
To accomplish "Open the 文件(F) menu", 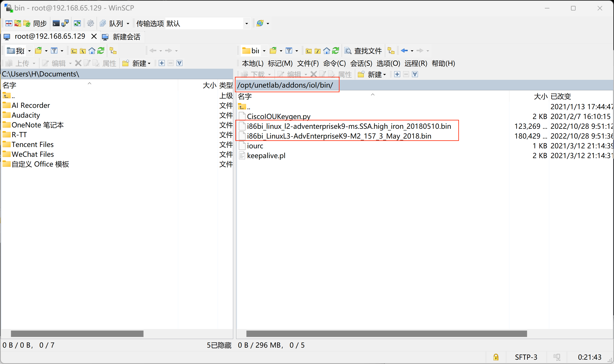I will point(308,63).
